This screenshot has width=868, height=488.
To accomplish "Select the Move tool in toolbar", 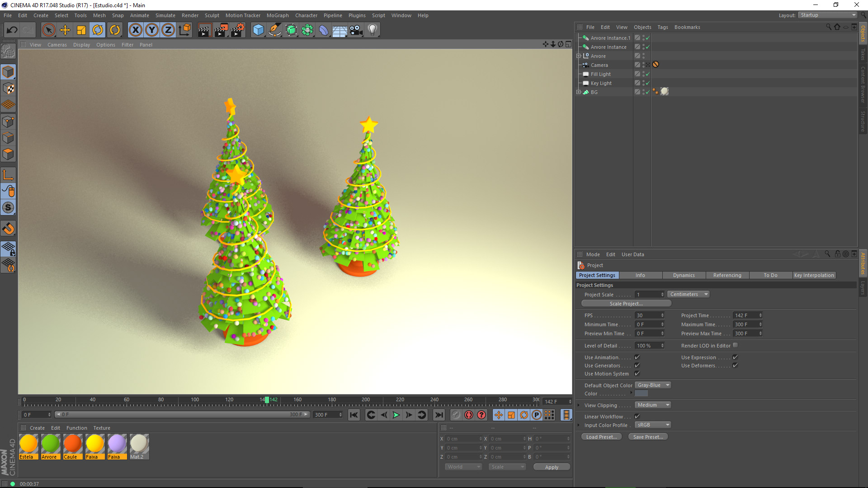I will [65, 30].
